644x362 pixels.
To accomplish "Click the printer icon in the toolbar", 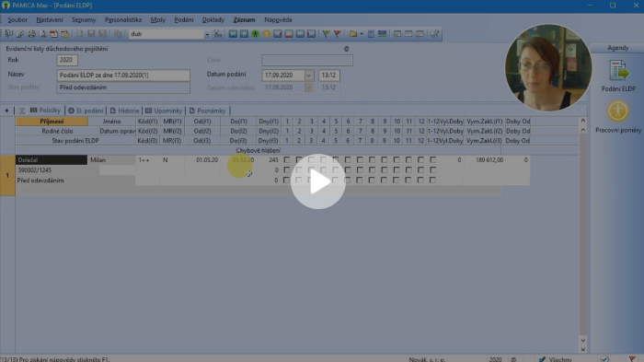I will coord(31,34).
